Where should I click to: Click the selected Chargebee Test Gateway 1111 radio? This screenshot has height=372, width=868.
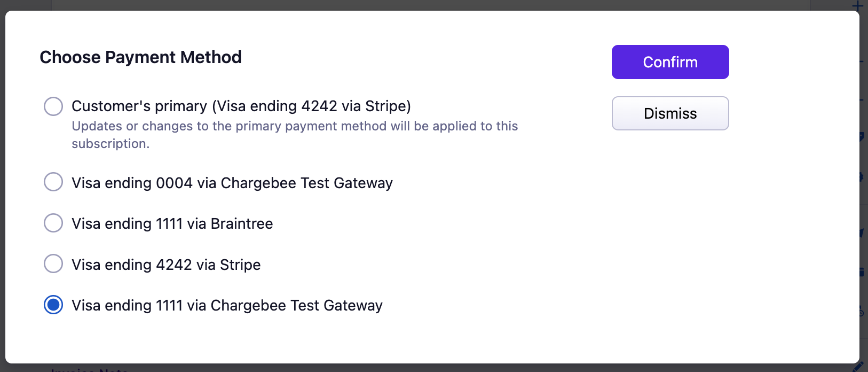(x=53, y=305)
